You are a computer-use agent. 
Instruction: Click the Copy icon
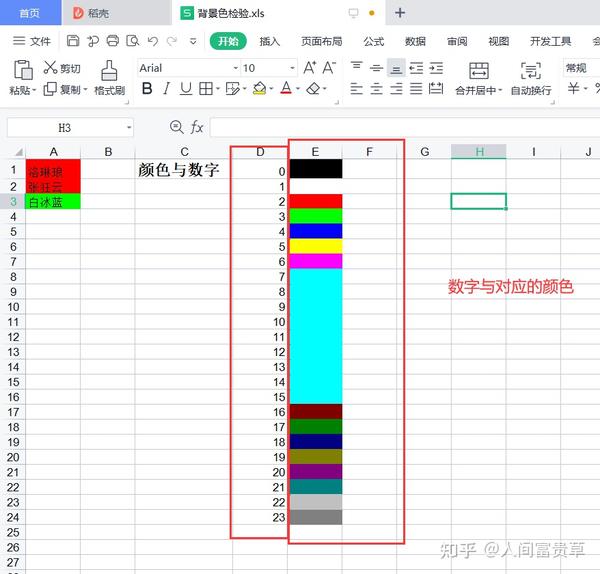point(50,89)
